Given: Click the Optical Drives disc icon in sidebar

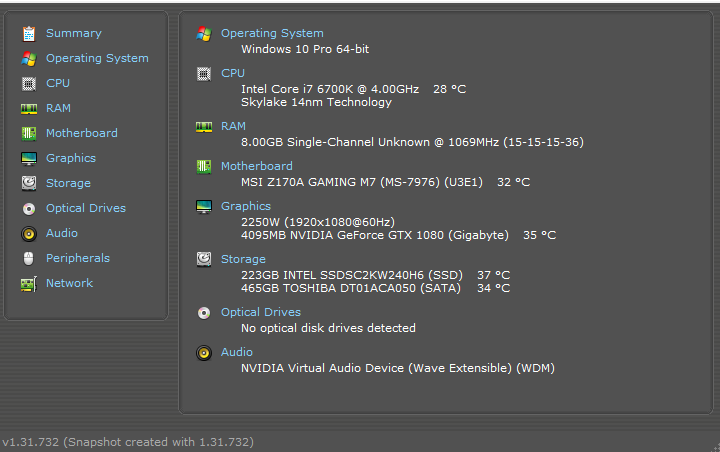Looking at the screenshot, I should 28,209.
